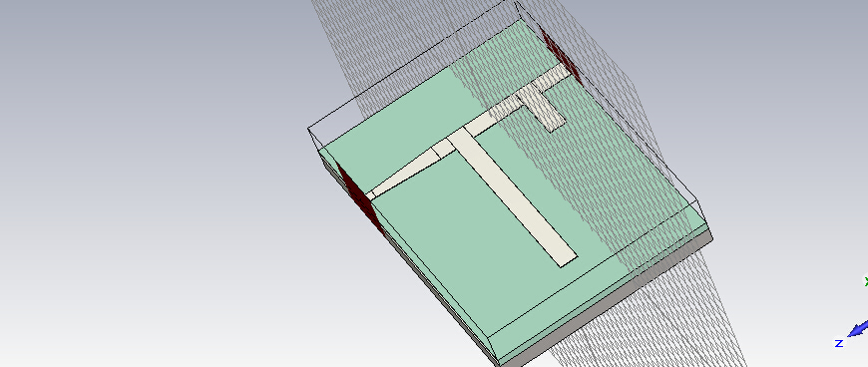The width and height of the screenshot is (868, 367).
Task: Click the wireframe bounding box corner left of the substrate
Action: (x=308, y=129)
